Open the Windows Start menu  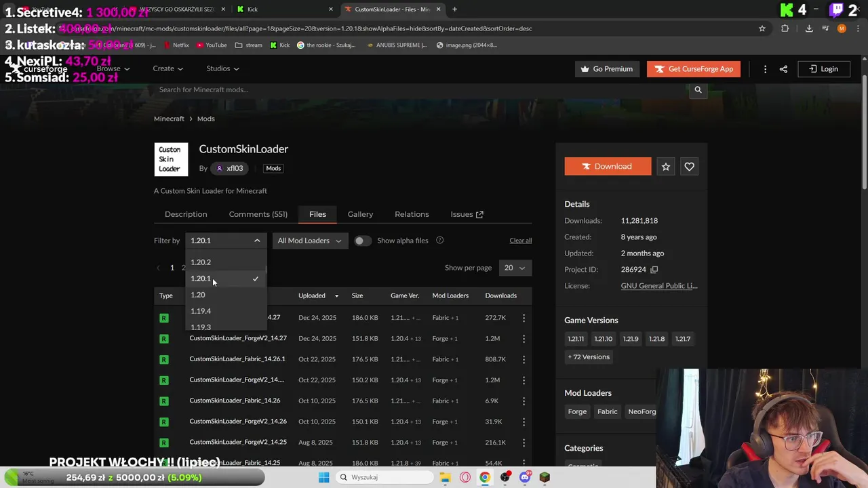pyautogui.click(x=323, y=477)
